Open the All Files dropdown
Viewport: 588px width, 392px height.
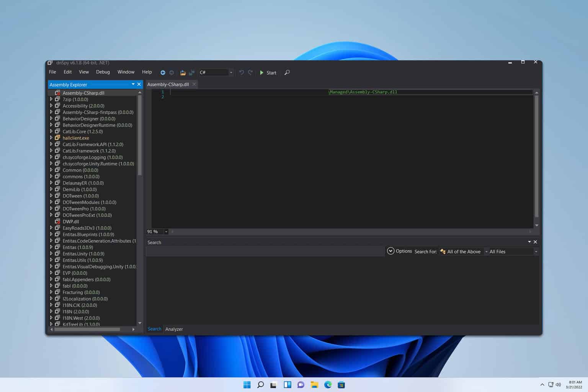click(513, 252)
